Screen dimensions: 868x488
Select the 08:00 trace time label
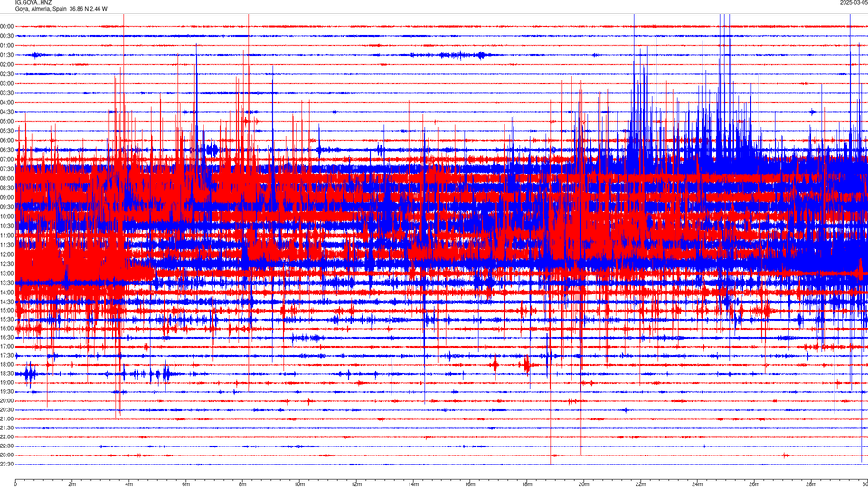coord(7,178)
